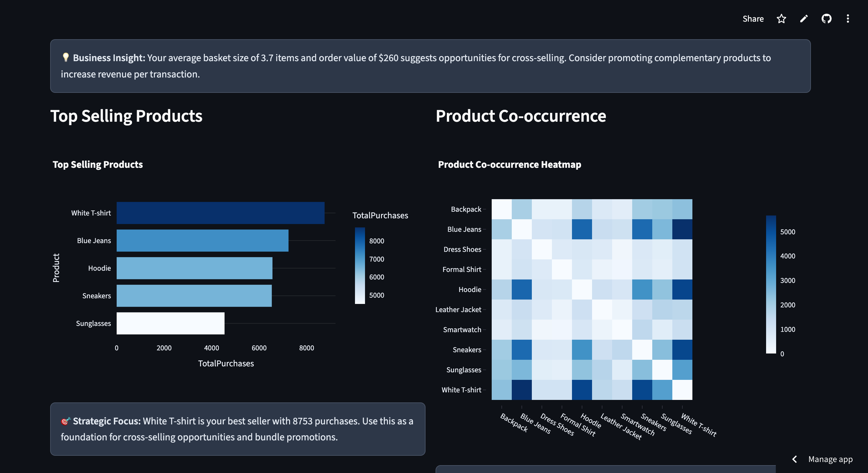Open the GitHub repository icon
This screenshot has width=868, height=473.
(x=826, y=19)
